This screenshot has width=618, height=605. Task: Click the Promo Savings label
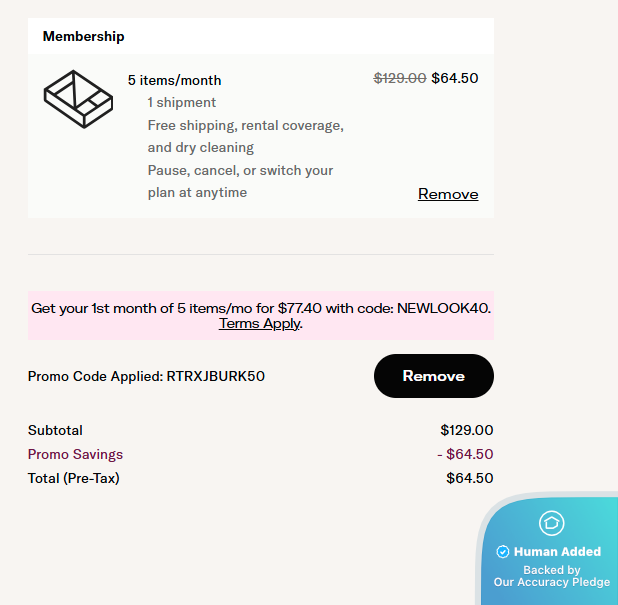[75, 454]
